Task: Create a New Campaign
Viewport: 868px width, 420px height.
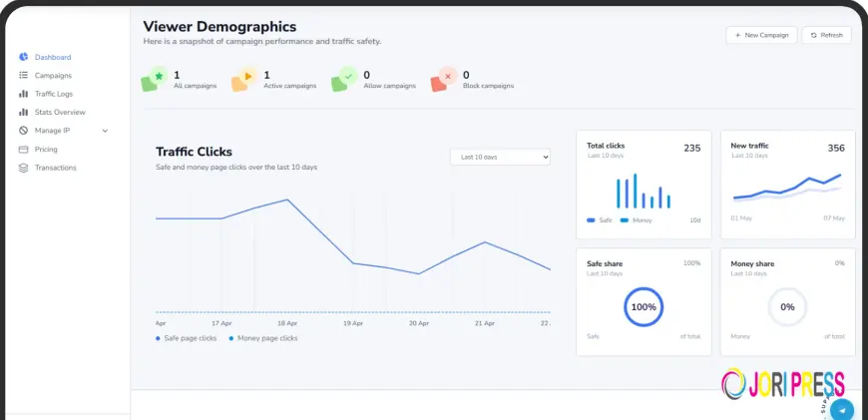Action: pyautogui.click(x=761, y=35)
